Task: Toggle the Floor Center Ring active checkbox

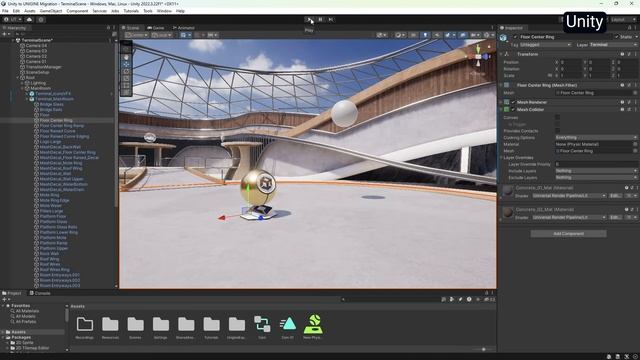Action: [515, 37]
